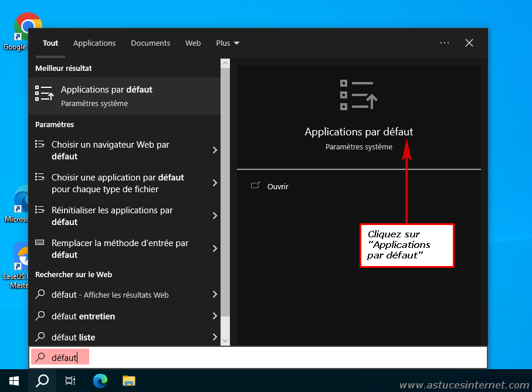The height and width of the screenshot is (392, 532).
Task: Open Task View from the taskbar
Action: (x=70, y=381)
